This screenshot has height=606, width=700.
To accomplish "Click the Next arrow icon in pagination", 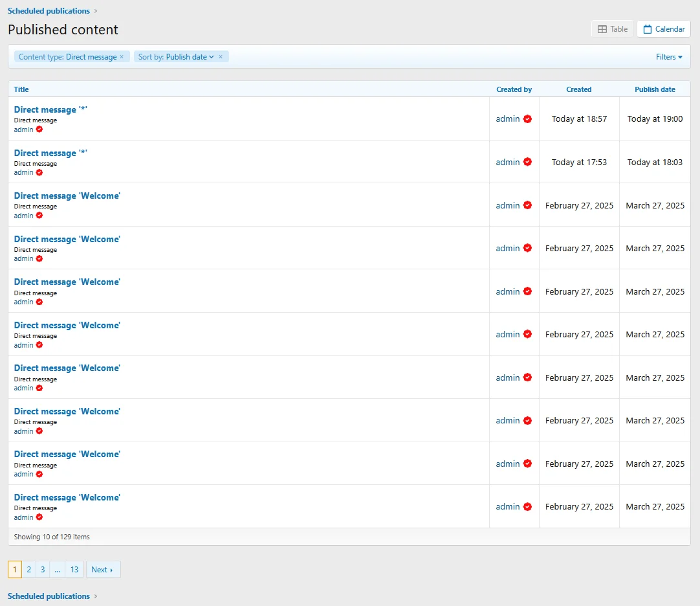I will [x=111, y=570].
